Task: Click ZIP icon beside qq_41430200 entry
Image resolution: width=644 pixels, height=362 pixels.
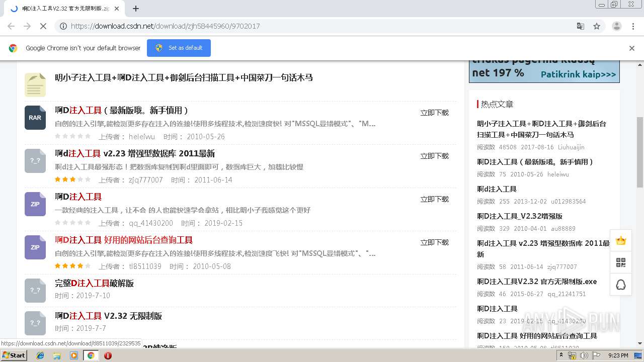Action: 35,204
